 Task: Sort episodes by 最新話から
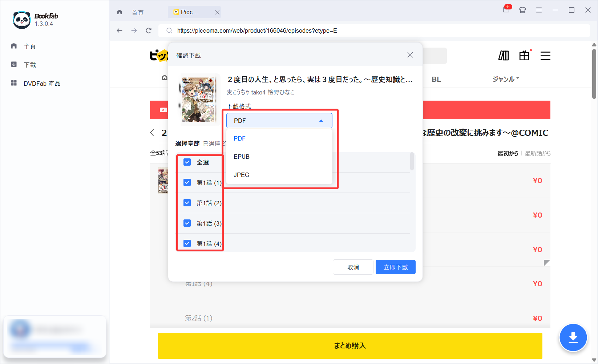click(x=538, y=153)
